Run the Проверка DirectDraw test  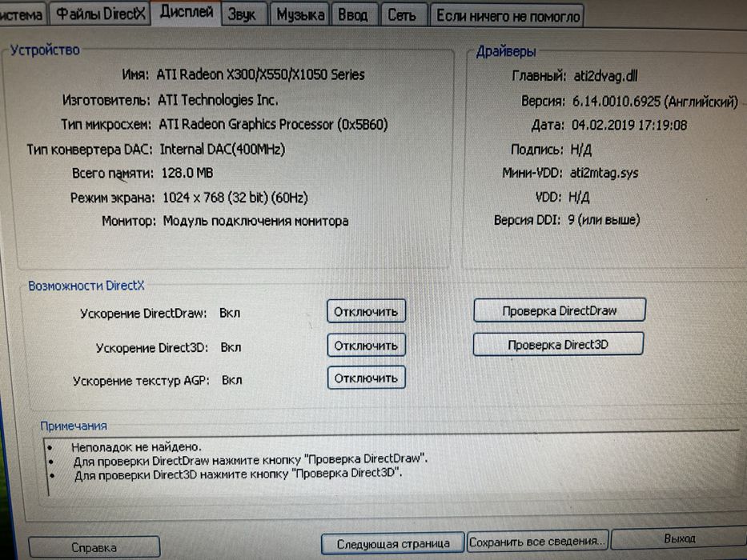pyautogui.click(x=560, y=310)
